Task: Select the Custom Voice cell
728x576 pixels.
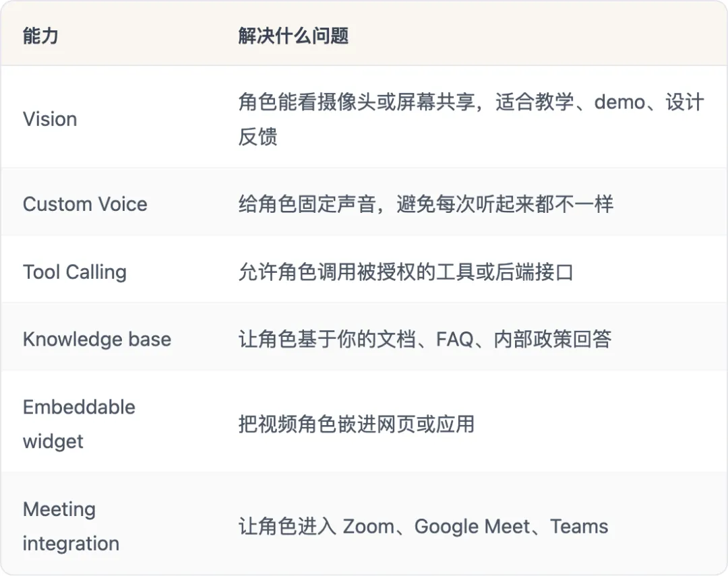Action: pos(85,204)
